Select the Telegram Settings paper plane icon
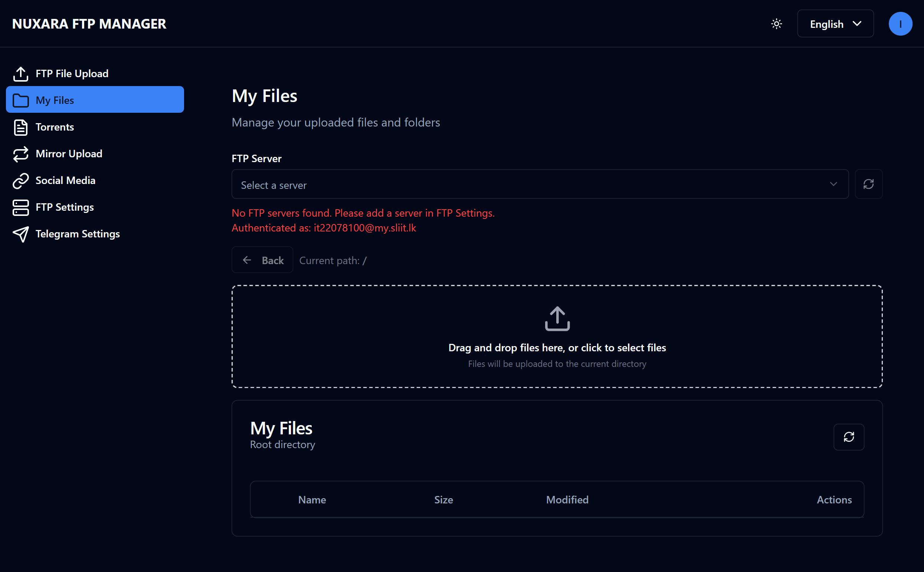This screenshot has height=572, width=924. pos(21,234)
